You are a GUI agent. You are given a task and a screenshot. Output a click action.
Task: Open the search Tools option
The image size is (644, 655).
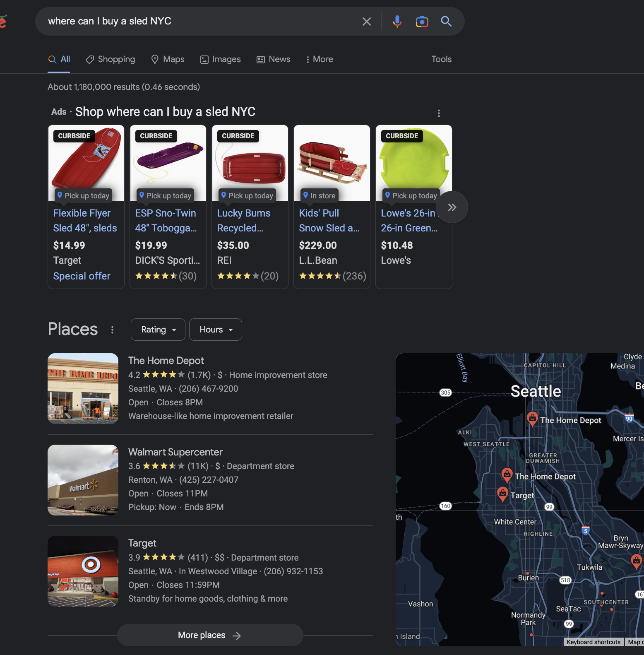coord(441,59)
